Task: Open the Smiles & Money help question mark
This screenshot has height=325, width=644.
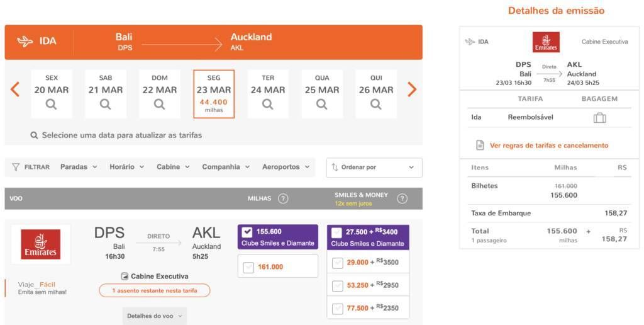Action: [x=402, y=198]
